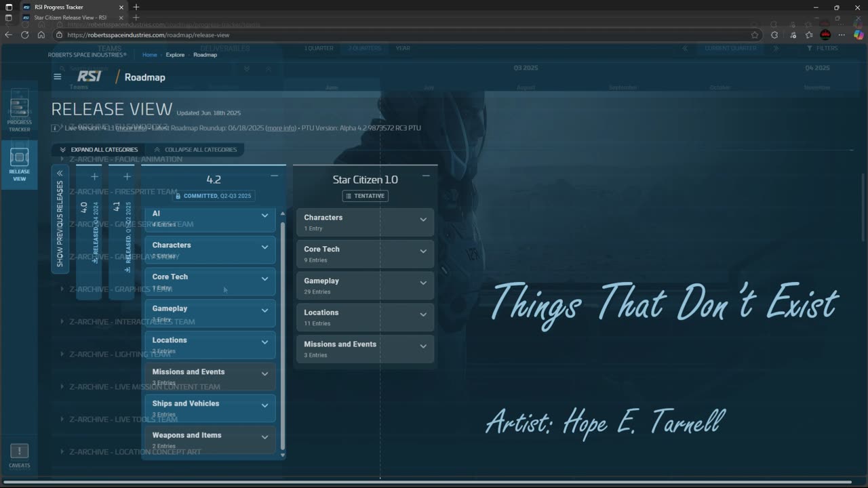Click Expand All Categories button

pyautogui.click(x=99, y=149)
